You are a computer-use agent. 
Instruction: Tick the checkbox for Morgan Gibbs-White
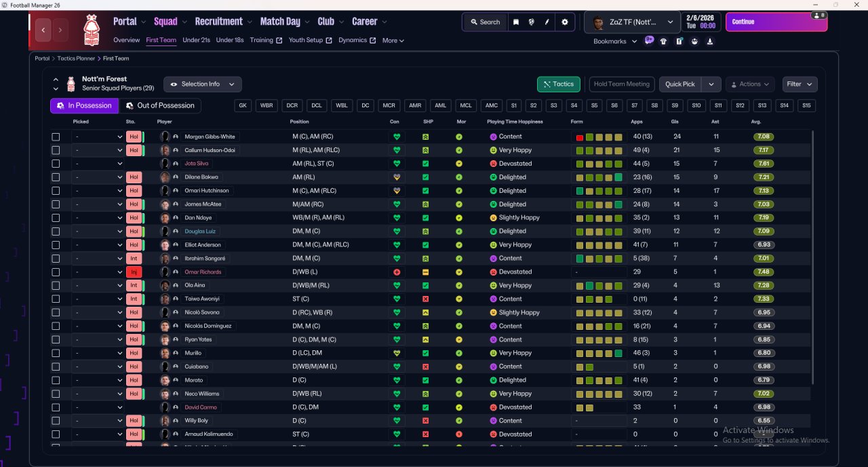pyautogui.click(x=56, y=136)
